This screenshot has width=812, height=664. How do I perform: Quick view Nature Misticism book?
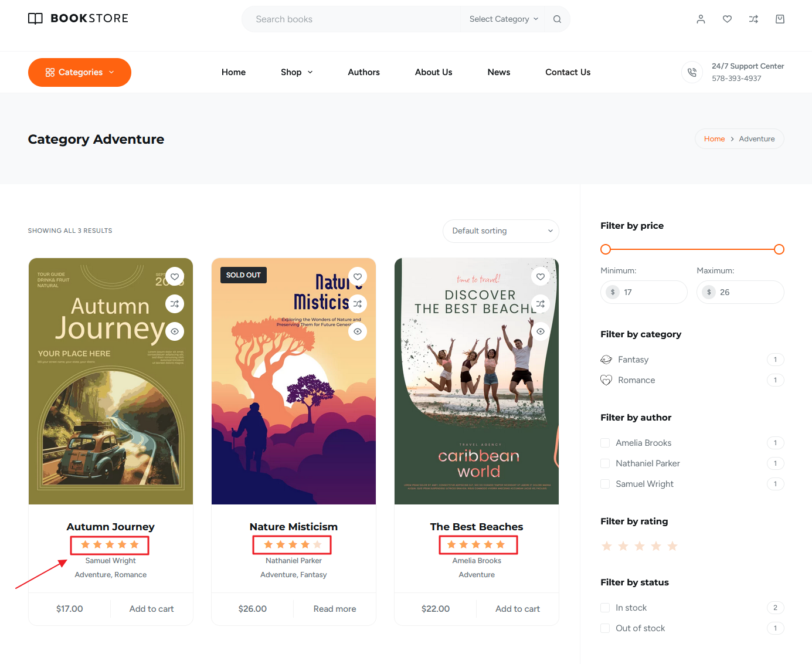click(x=358, y=331)
